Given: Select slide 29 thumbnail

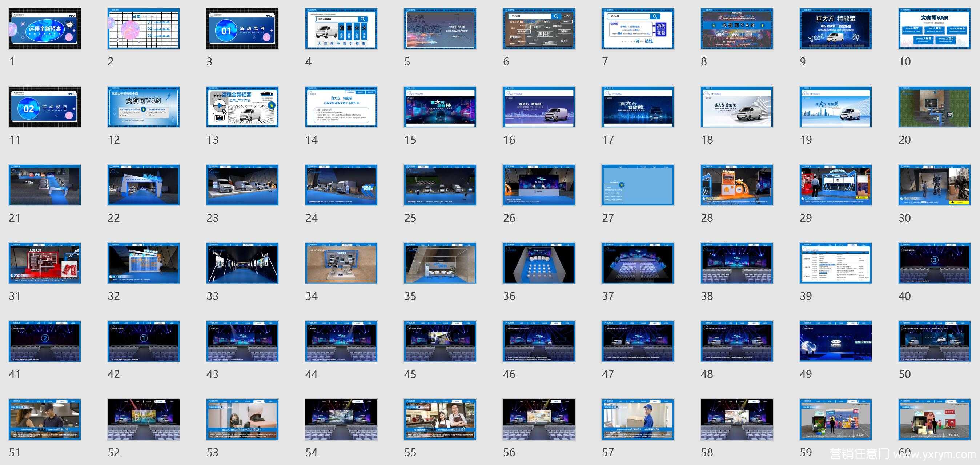Looking at the screenshot, I should (836, 185).
